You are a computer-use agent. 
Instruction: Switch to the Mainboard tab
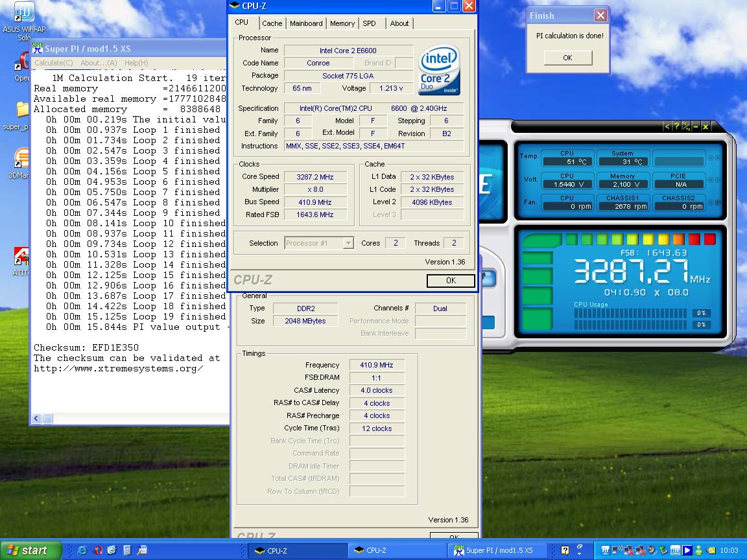click(x=306, y=23)
